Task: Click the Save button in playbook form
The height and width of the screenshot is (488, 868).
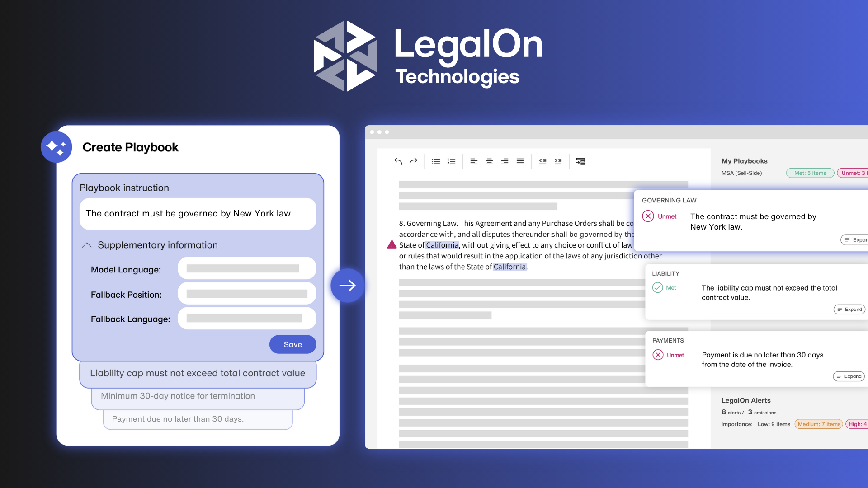Action: (x=292, y=344)
